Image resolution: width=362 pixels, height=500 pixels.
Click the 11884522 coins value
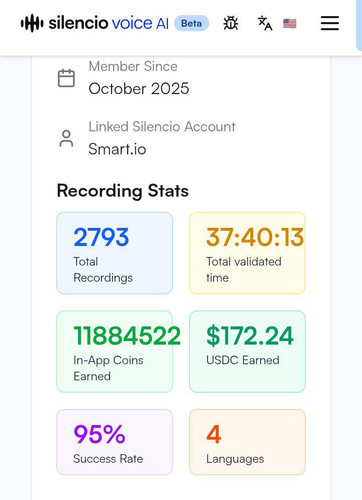[x=127, y=336]
